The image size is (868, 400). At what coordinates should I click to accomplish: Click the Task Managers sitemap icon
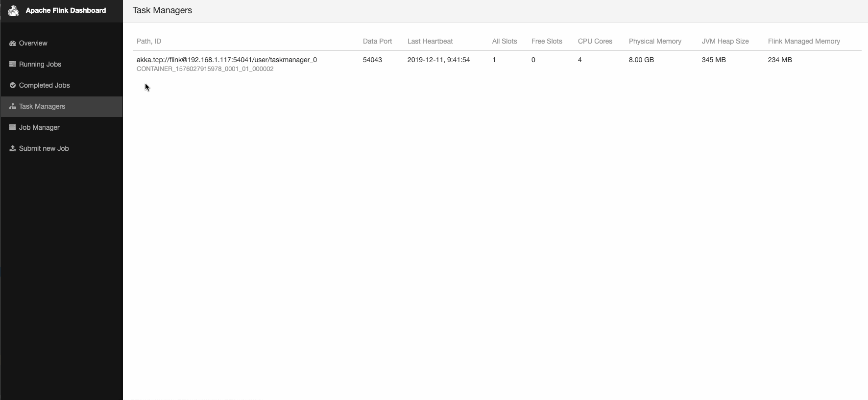[13, 106]
